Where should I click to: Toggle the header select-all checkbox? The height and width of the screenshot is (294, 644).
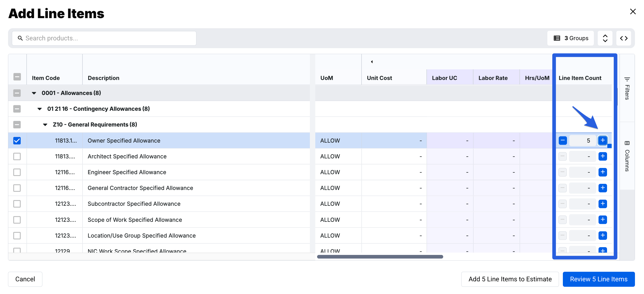point(17,77)
